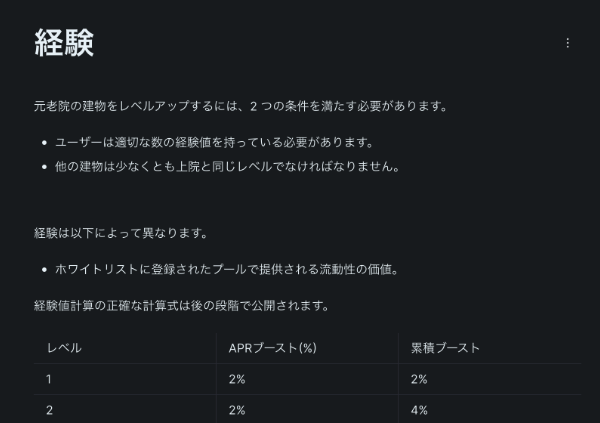Click the bullet dot before ユーザーは

(x=44, y=143)
